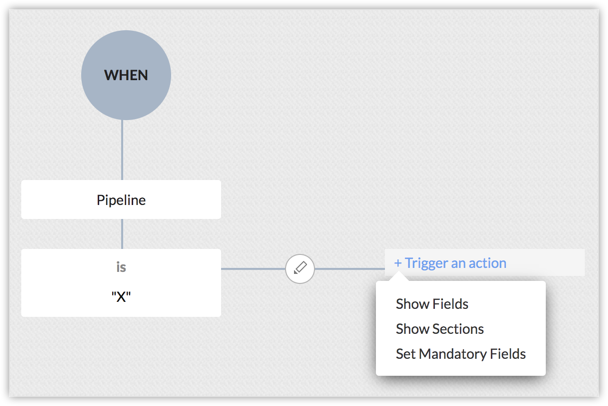The image size is (608, 406).
Task: Click the connector line between WHEN and Pipeline
Action: tap(122, 150)
